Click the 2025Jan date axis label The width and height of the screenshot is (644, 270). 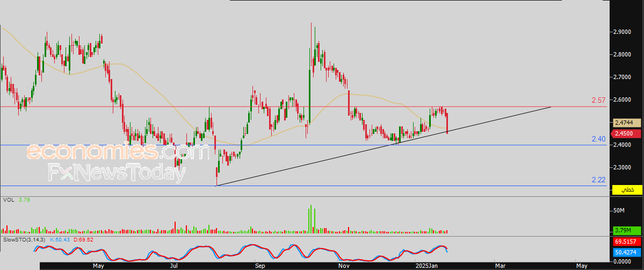coord(426,266)
